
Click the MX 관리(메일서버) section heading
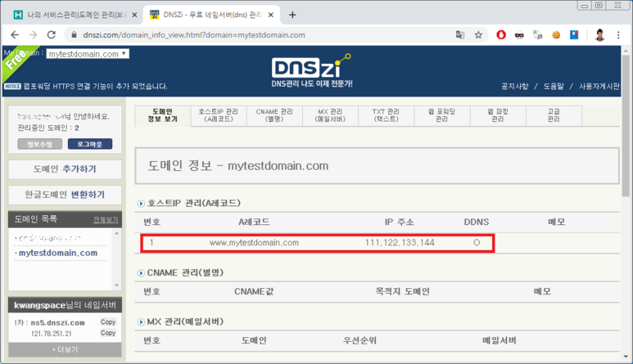click(185, 321)
